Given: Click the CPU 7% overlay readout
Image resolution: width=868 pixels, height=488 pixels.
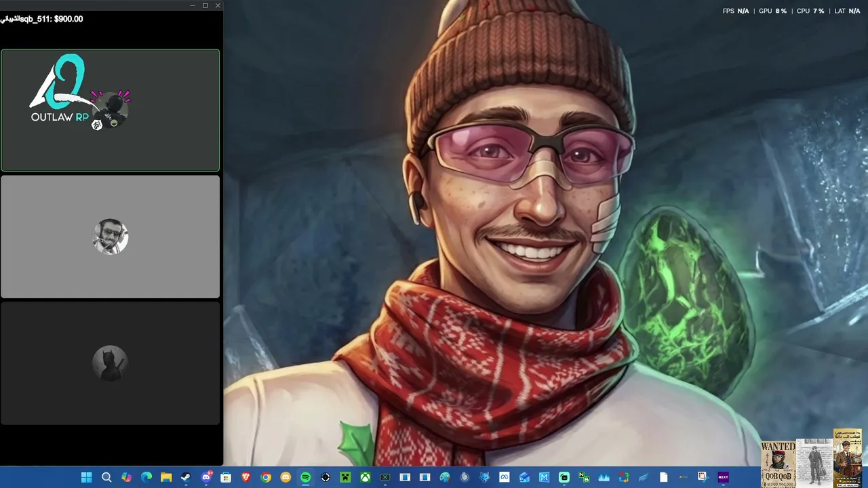Looking at the screenshot, I should [810, 11].
